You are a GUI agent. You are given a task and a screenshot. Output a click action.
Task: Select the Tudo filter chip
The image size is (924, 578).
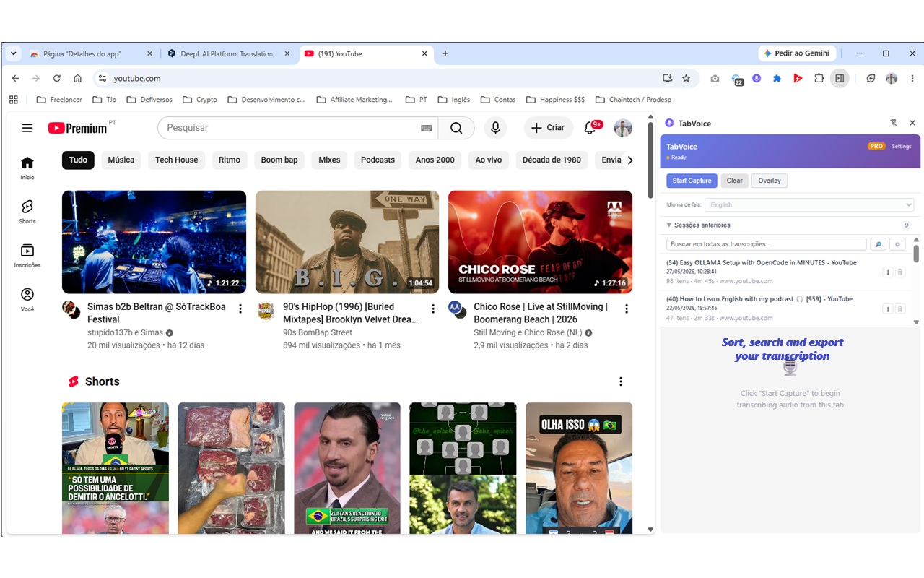[78, 160]
